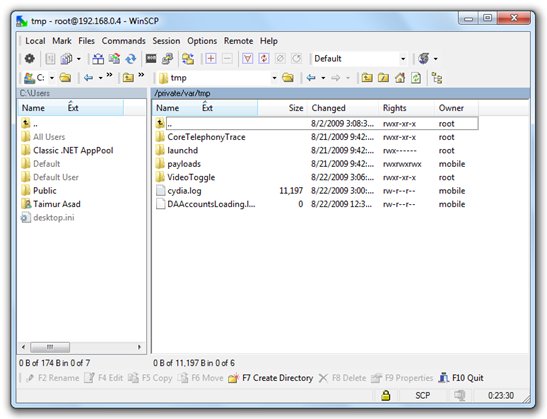Sort remote files by Rights column

pyautogui.click(x=406, y=108)
